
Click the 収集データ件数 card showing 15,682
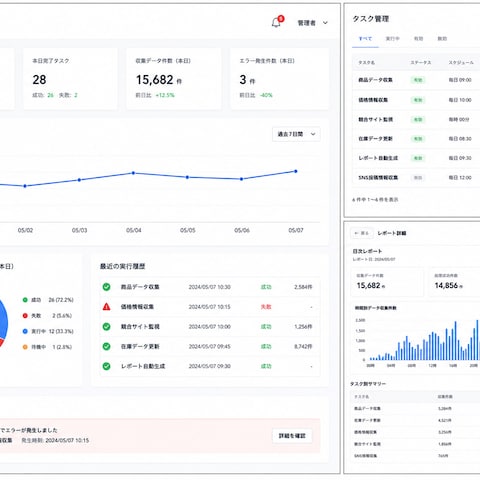point(174,79)
